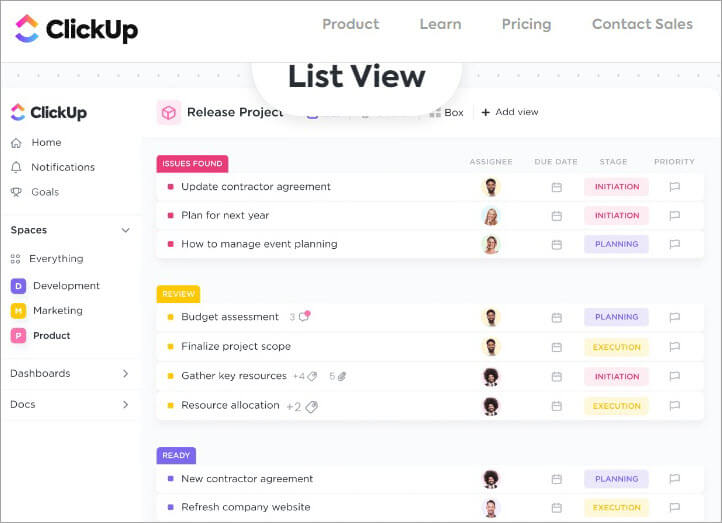Click status square for Budget assessment
The width and height of the screenshot is (722, 523).
(170, 317)
